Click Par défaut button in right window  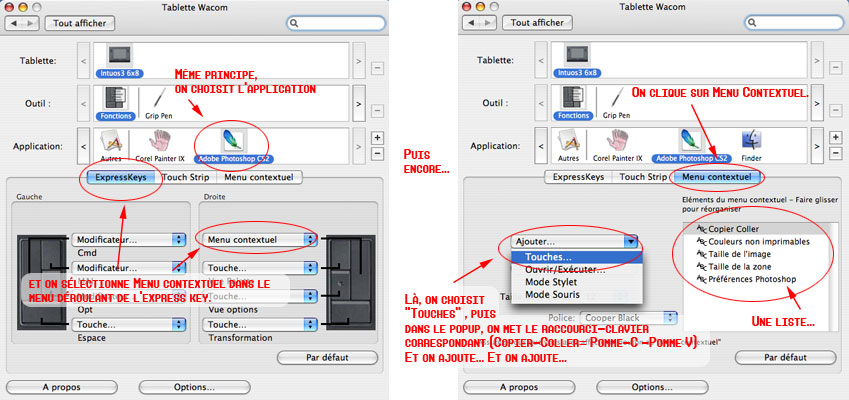click(785, 358)
